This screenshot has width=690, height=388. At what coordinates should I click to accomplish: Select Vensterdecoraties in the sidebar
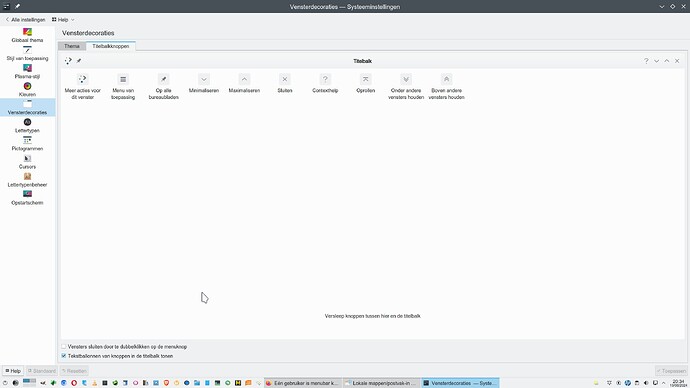tap(27, 107)
